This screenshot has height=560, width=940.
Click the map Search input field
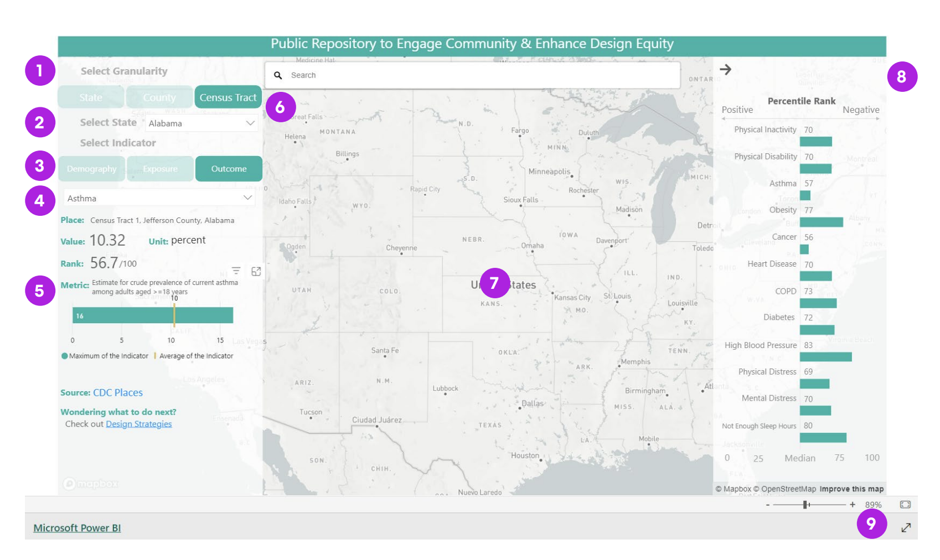coord(476,75)
